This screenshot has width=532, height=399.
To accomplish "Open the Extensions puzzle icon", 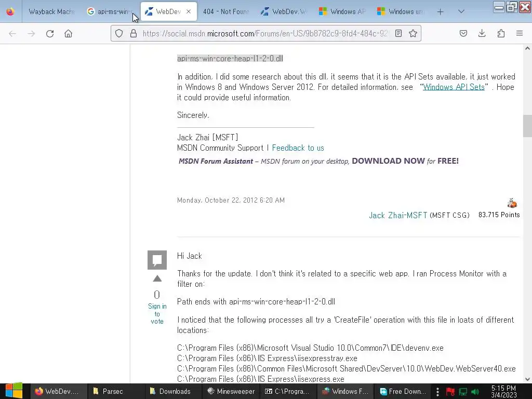I will click(501, 33).
